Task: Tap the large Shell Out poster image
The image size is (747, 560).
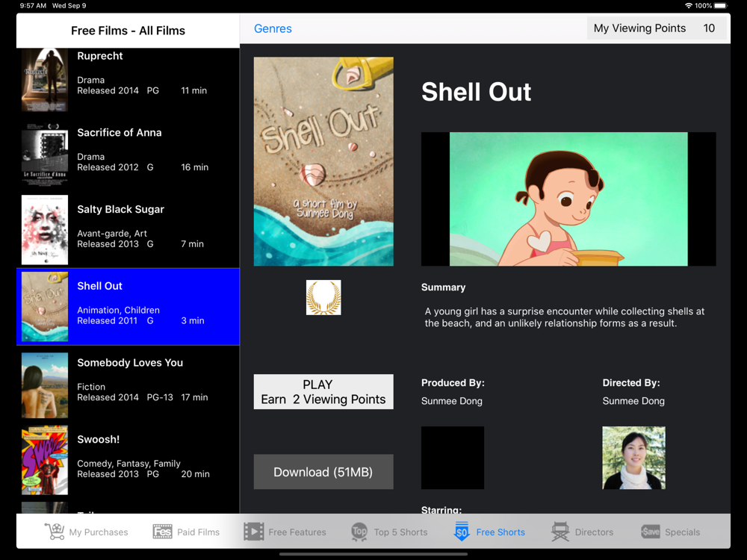Action: coord(323,161)
